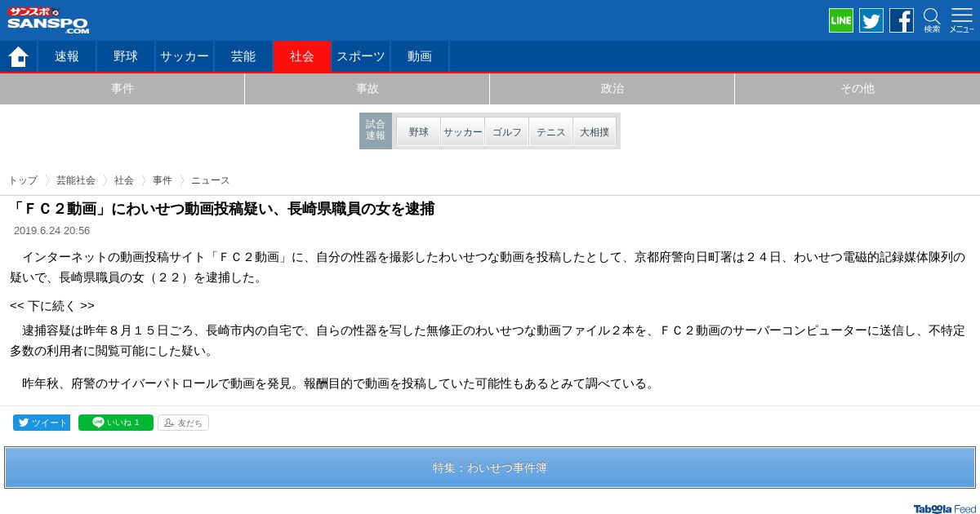Click テニス in the 試合速報 bar
Viewport: 980px width, 514px height.
tap(551, 131)
